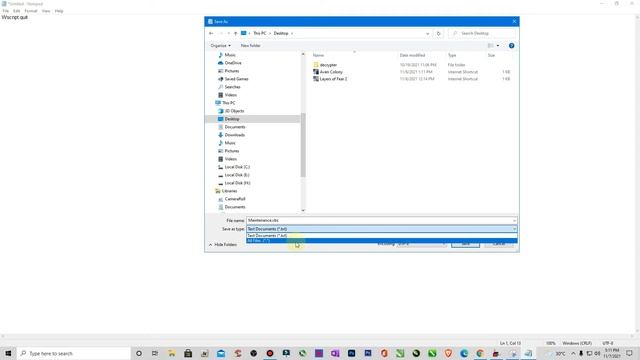This screenshot has height=360, width=640.
Task: Click the Back navigation arrow
Action: pyautogui.click(x=211, y=33)
